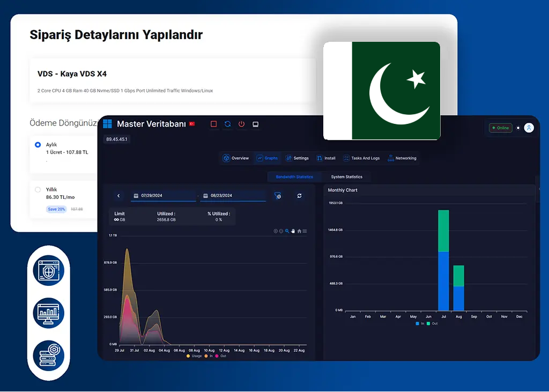Refresh the bandwidth graph with the refresh icon
Viewport: 549px width, 392px height.
coord(300,196)
